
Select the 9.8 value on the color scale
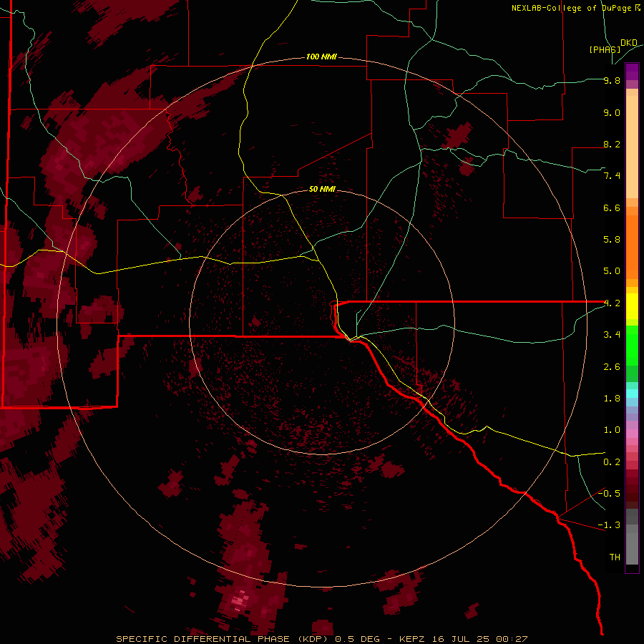612,80
